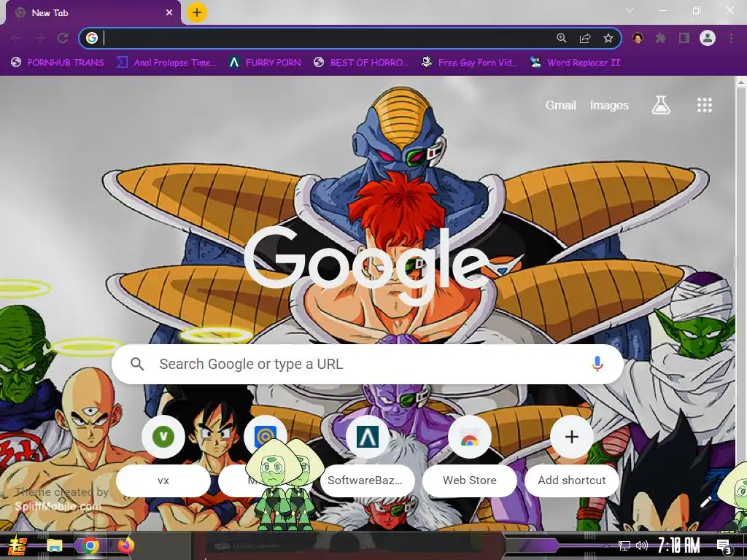The height and width of the screenshot is (560, 747).
Task: Show hidden tray icons chevron
Action: 606,545
